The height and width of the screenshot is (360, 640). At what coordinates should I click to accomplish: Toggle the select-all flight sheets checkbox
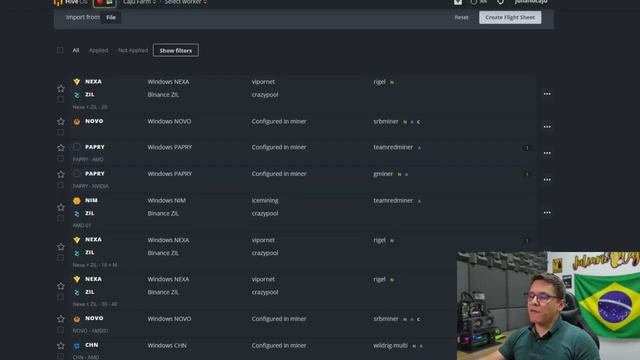pos(60,50)
